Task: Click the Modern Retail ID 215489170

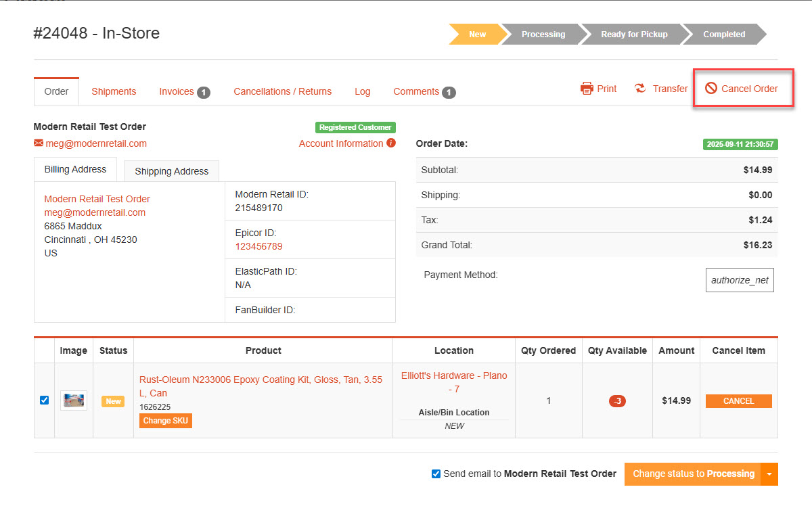Action: tap(259, 208)
